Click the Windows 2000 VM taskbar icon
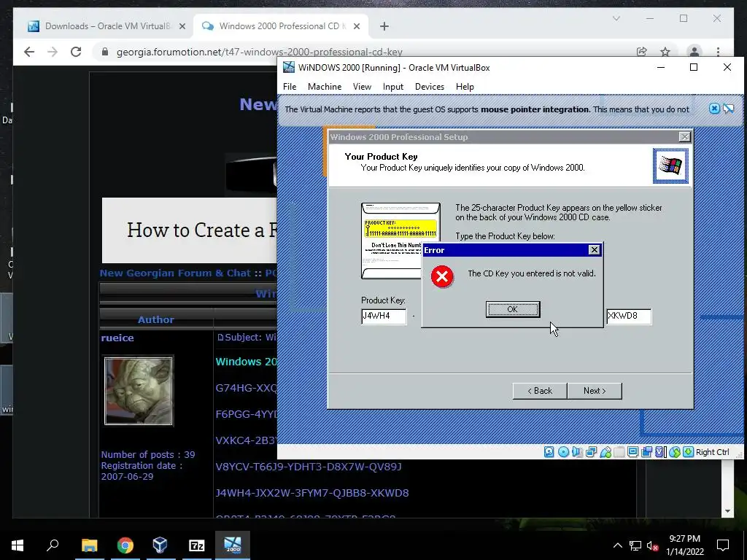Screen dimensions: 747x560 pos(233,545)
